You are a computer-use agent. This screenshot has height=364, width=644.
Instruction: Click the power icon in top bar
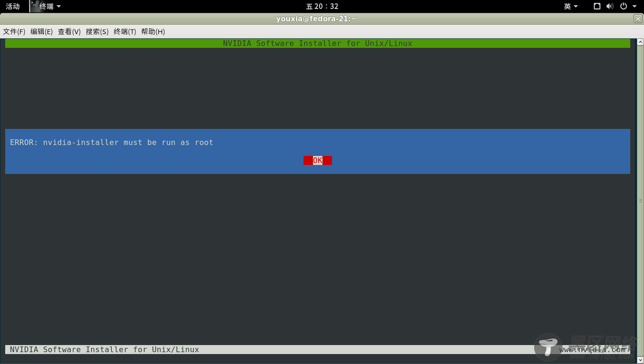pos(624,6)
